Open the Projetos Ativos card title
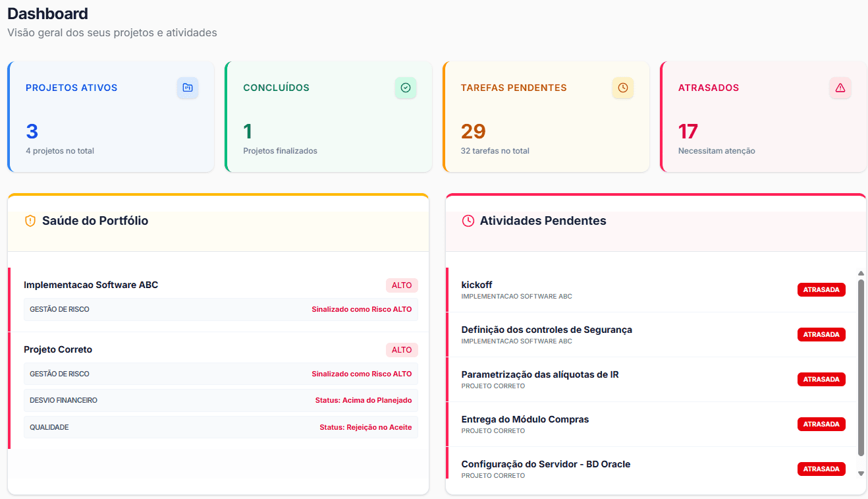The width and height of the screenshot is (868, 499). 71,88
